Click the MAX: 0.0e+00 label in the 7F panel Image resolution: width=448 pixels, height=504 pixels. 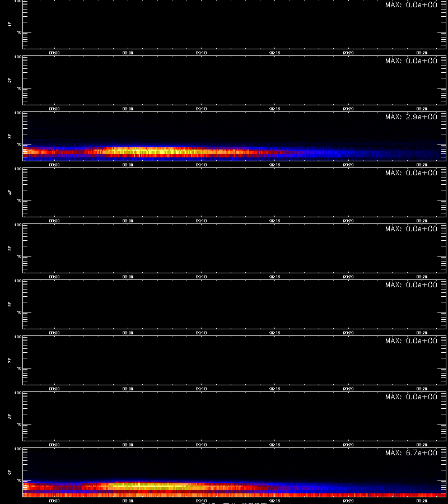(x=411, y=340)
